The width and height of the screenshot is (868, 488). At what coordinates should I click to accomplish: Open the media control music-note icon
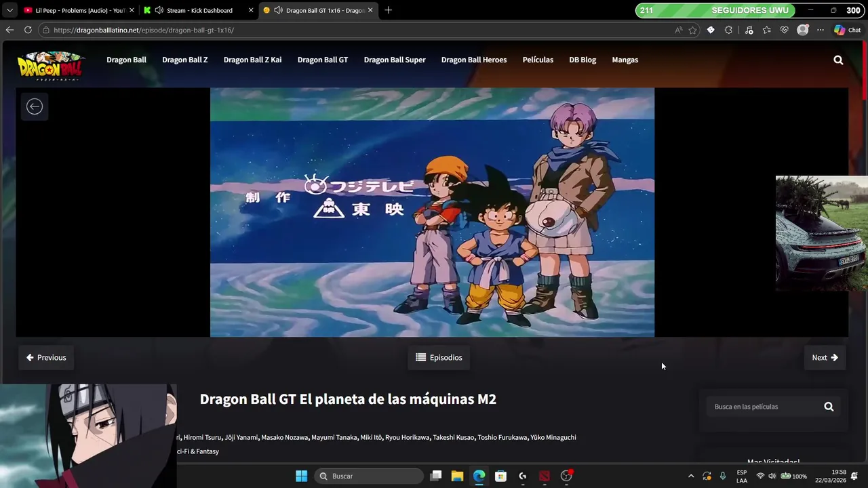tap(749, 30)
